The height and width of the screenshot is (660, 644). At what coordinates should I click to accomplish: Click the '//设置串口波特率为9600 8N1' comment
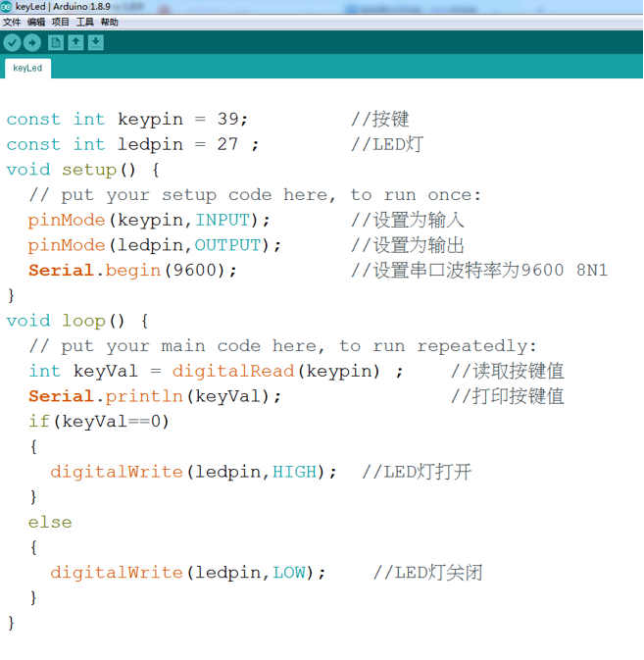479,271
